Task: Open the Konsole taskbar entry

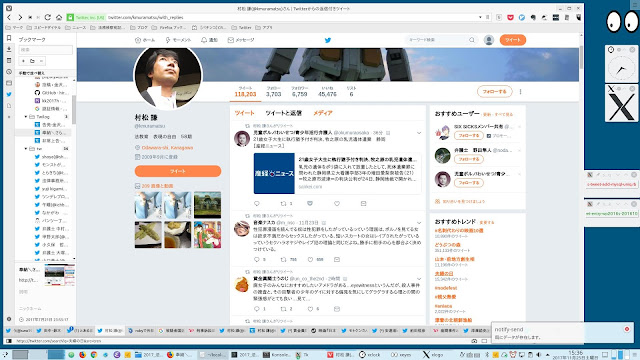Action: click(277, 355)
